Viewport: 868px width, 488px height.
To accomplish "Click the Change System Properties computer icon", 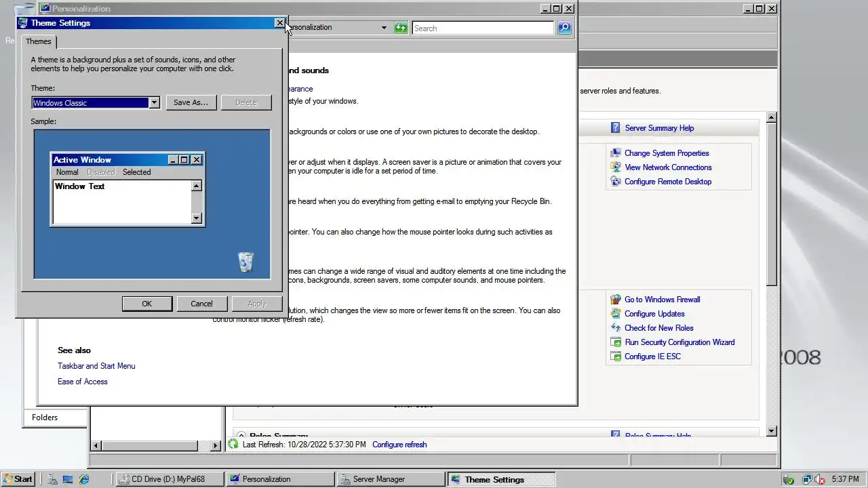I will point(615,152).
